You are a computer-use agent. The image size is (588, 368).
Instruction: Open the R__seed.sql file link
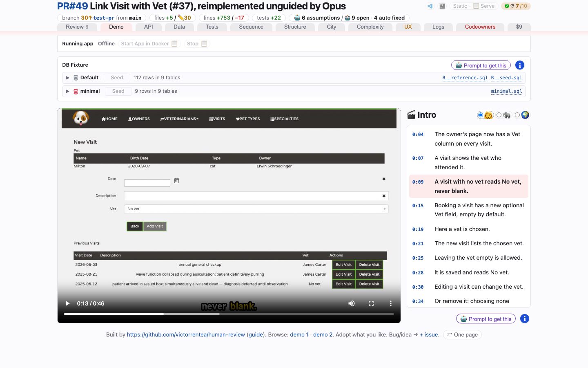[507, 78]
